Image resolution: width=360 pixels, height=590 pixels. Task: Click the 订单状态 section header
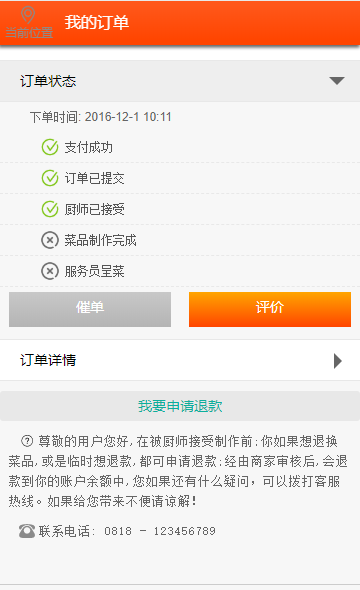pos(180,81)
